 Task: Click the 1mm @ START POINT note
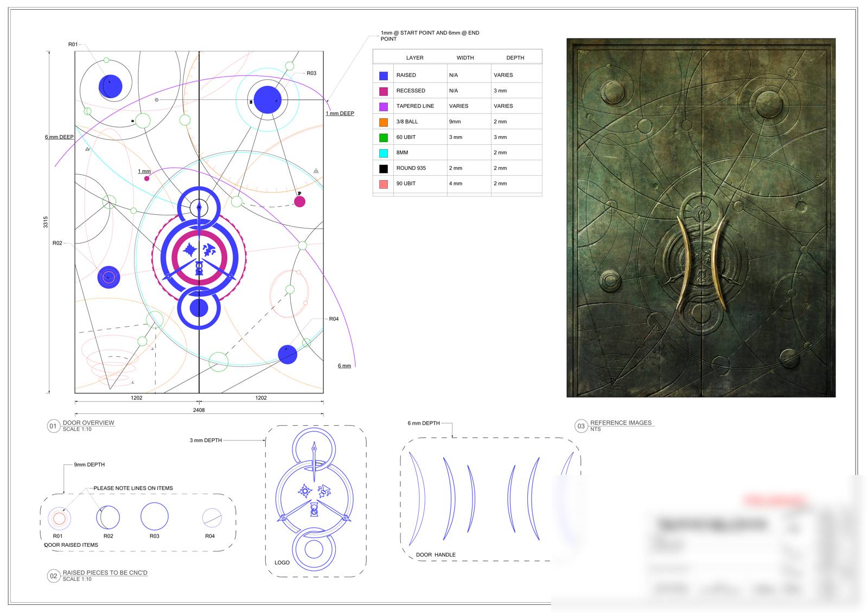(430, 36)
